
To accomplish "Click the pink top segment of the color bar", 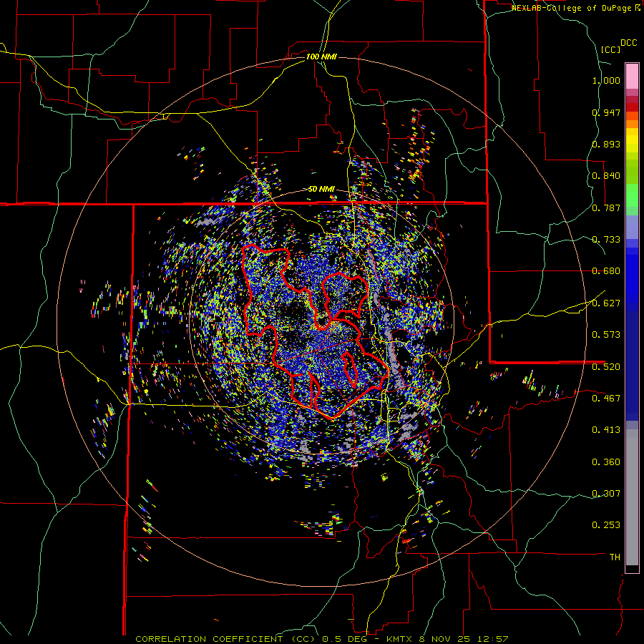I will tap(632, 76).
